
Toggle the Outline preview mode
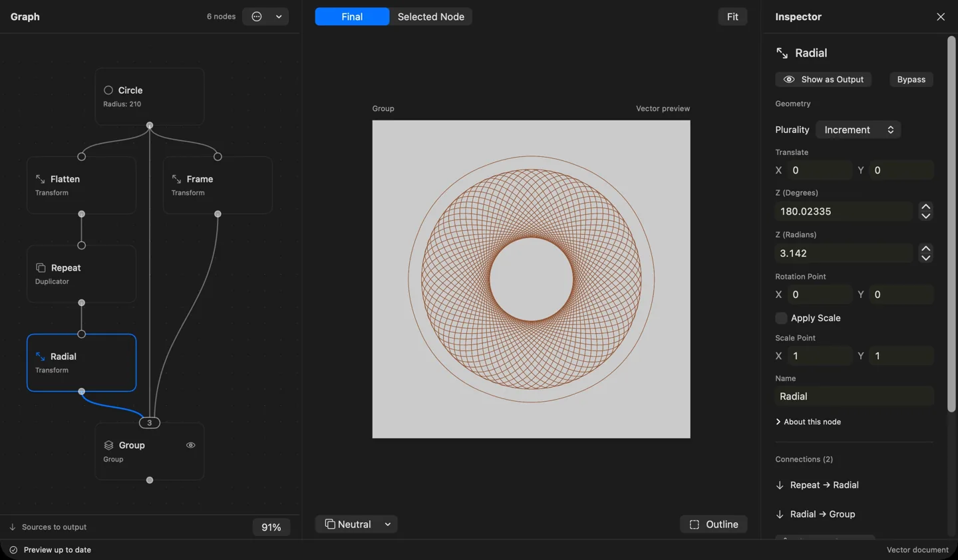click(x=714, y=525)
